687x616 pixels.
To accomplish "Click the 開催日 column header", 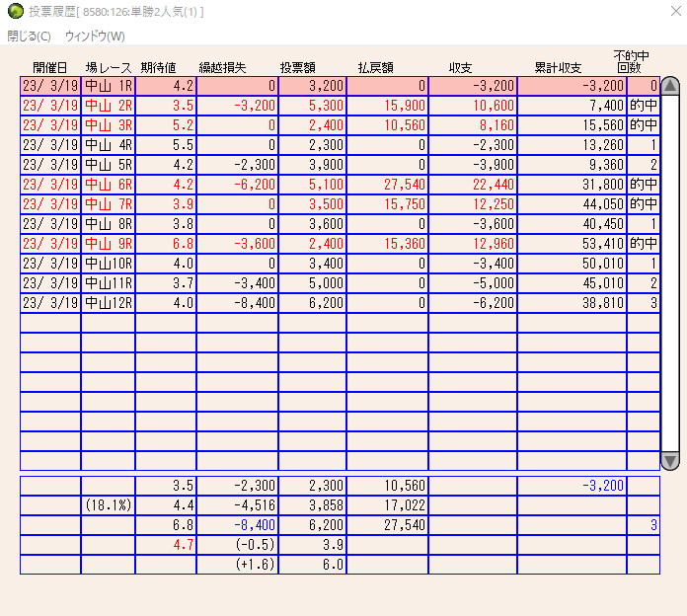I will pyautogui.click(x=50, y=67).
